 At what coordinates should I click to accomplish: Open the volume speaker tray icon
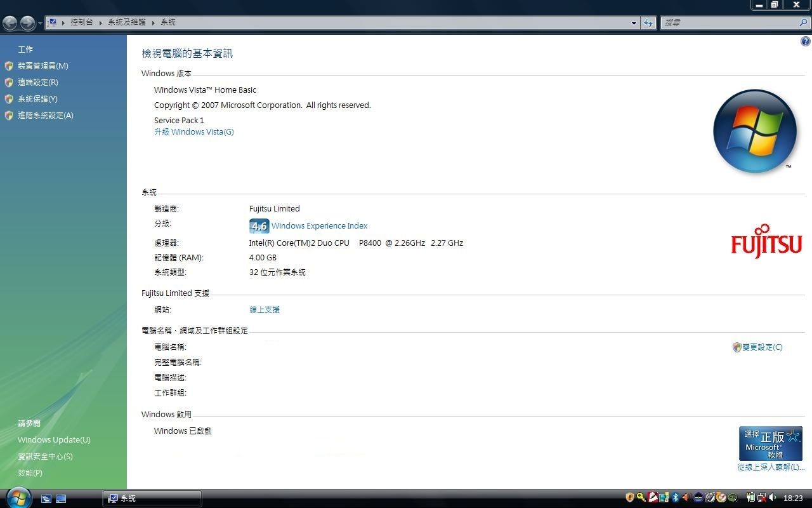pos(772,497)
